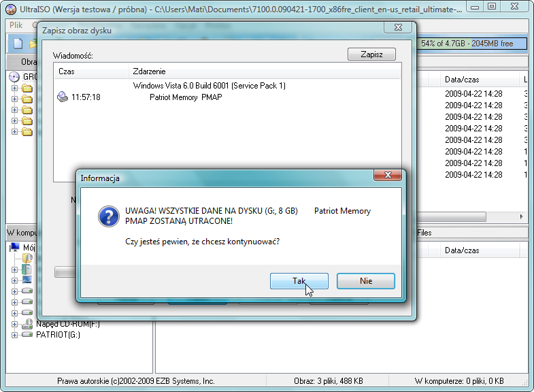Image resolution: width=534 pixels, height=392 pixels.
Task: Expand the PATRIOT(G:) drive node
Action: pyautogui.click(x=14, y=335)
